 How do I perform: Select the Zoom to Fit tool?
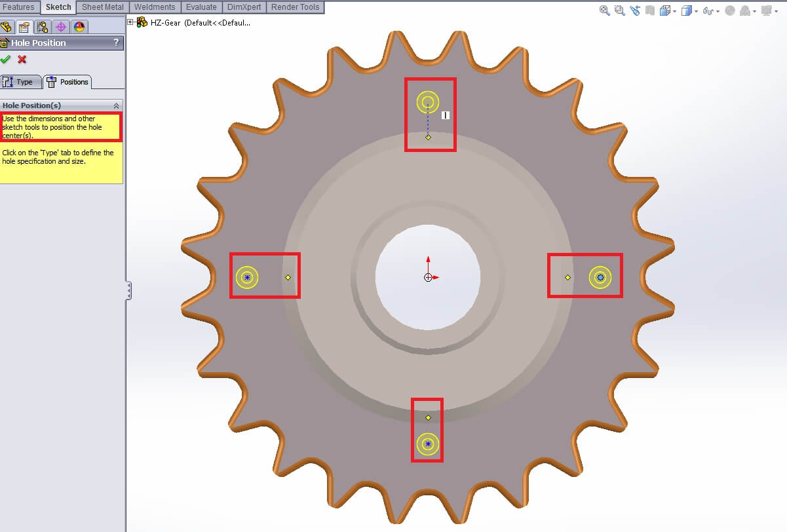point(604,9)
